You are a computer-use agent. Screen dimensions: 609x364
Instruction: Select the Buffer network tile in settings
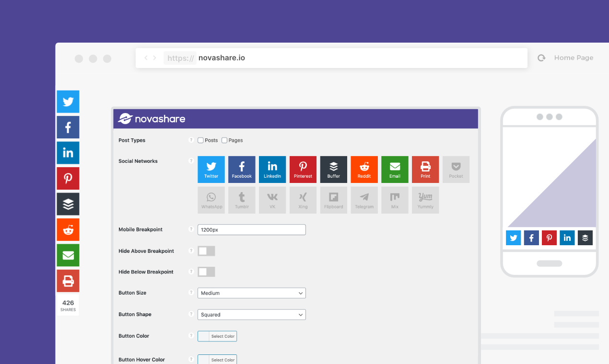coord(334,170)
